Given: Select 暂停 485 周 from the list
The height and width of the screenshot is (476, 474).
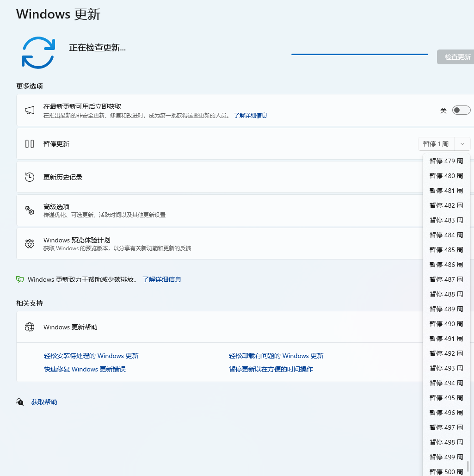Looking at the screenshot, I should click(x=446, y=250).
